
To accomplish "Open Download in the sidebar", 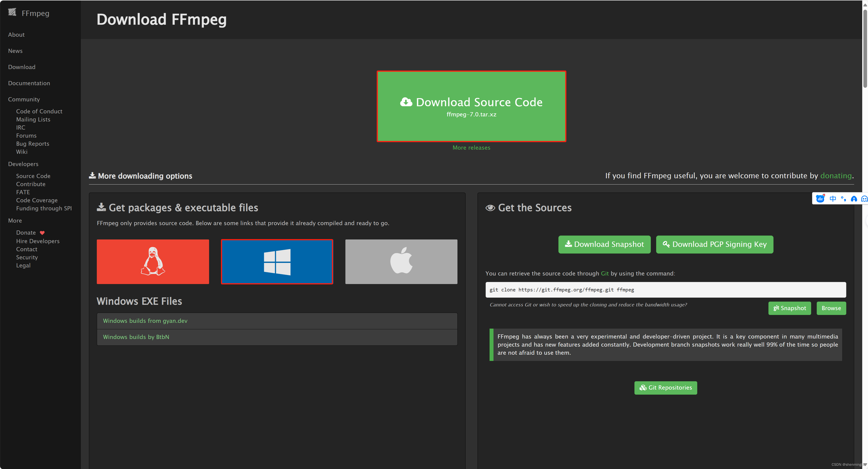I will point(21,67).
